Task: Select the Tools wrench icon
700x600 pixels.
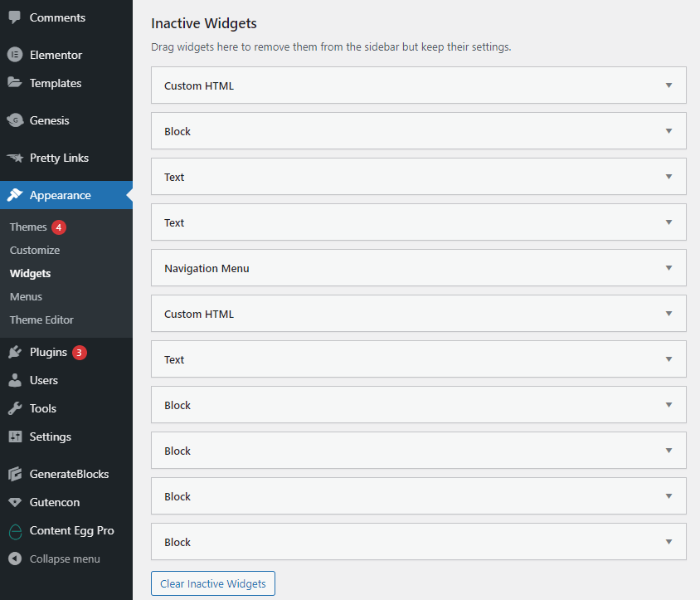Action: point(14,408)
